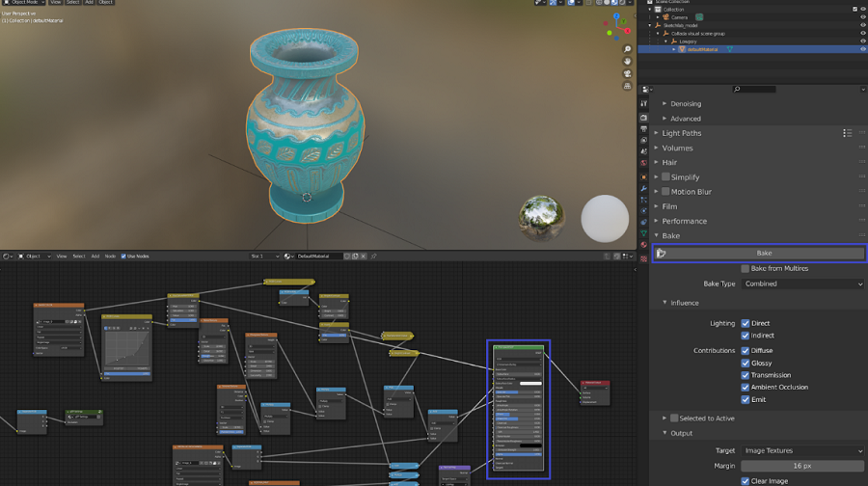This screenshot has height=486, width=868.
Task: Open the Scene properties tab
Action: coord(643,151)
